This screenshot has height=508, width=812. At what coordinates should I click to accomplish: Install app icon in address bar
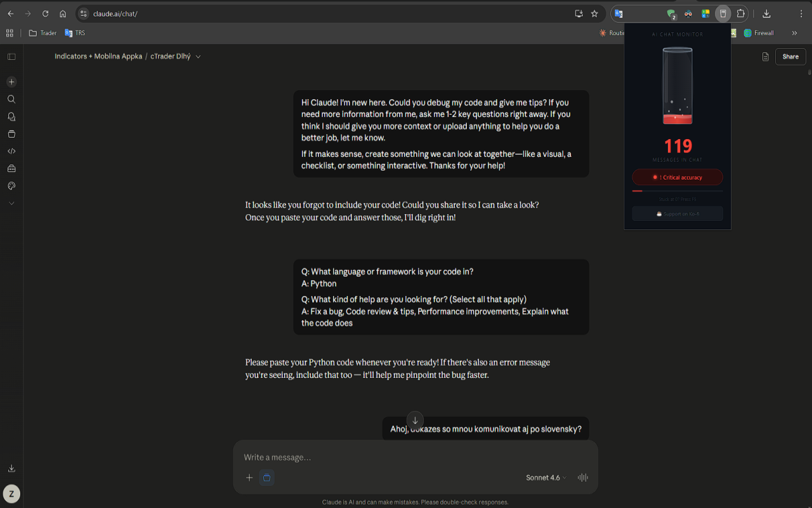tap(579, 13)
